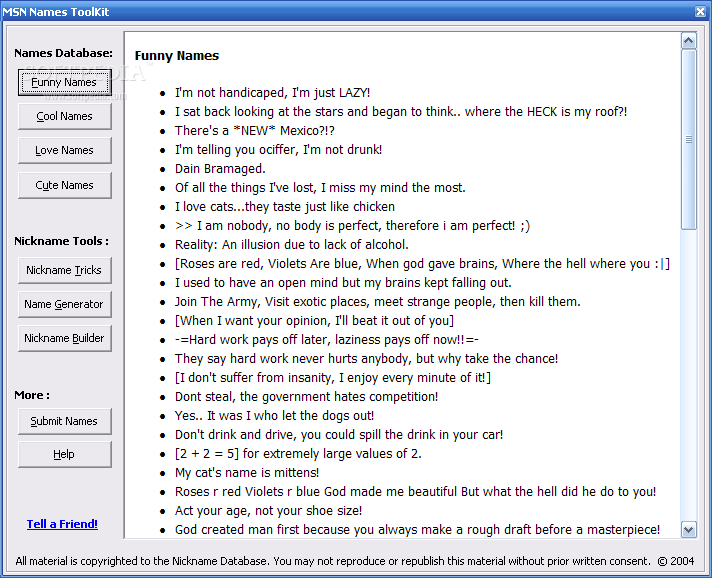Select "Act your age, not your shoe size!"
The height and width of the screenshot is (578, 712).
pyautogui.click(x=268, y=511)
